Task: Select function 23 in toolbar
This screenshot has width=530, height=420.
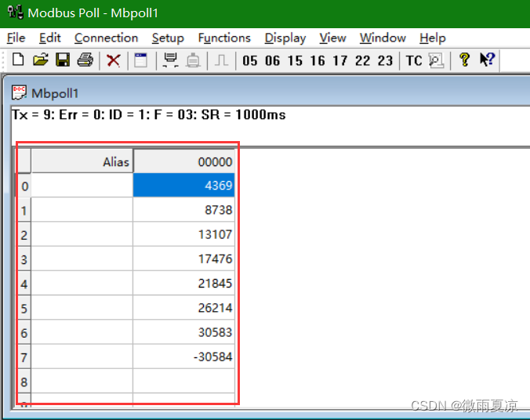Action: click(385, 61)
